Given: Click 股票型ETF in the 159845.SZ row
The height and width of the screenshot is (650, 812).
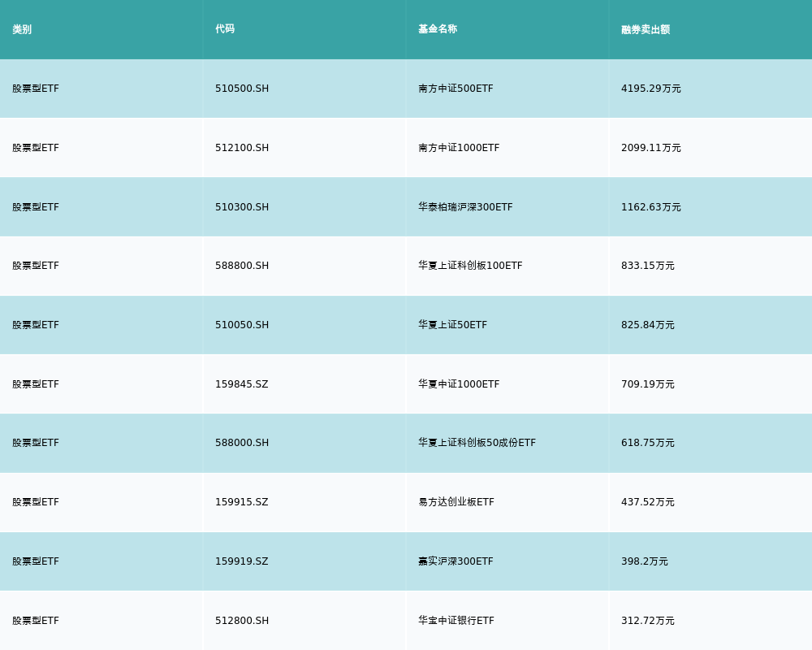Looking at the screenshot, I should pos(36,384).
